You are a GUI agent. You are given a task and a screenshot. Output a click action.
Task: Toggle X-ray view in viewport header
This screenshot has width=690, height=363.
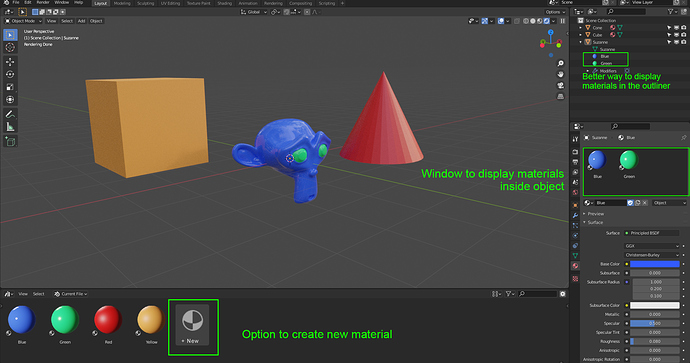(517, 21)
